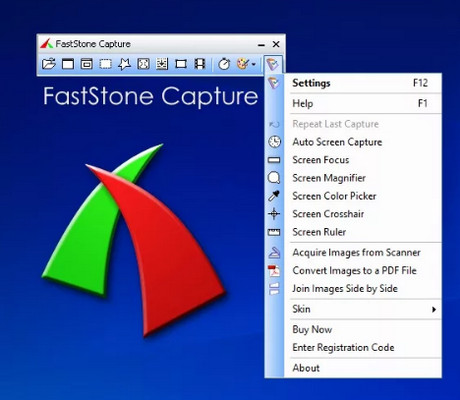Select Capture Fixed Region tool

(x=181, y=63)
